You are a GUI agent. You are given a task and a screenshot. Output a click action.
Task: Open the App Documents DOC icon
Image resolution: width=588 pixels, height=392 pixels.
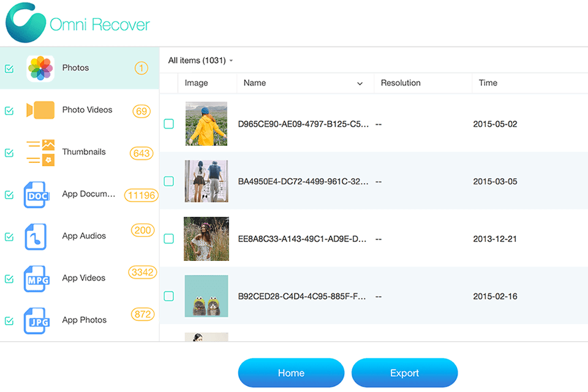click(x=37, y=195)
